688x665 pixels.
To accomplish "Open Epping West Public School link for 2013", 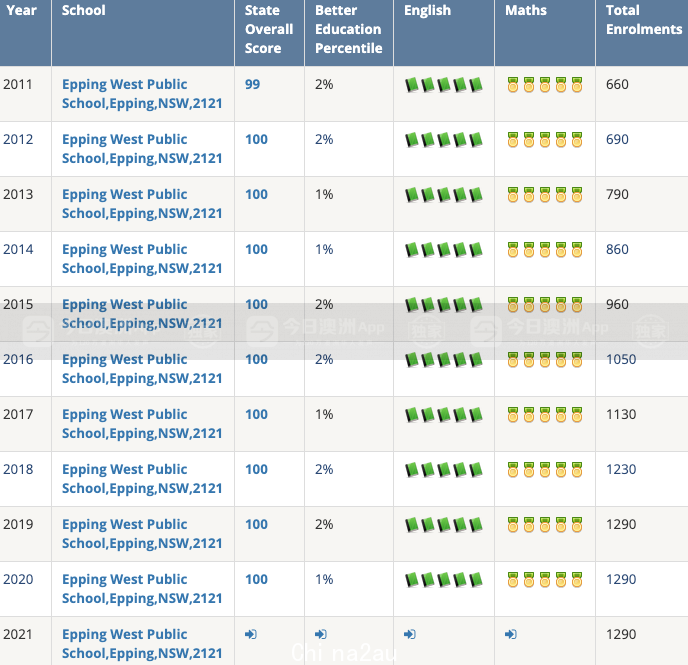I will [x=142, y=204].
